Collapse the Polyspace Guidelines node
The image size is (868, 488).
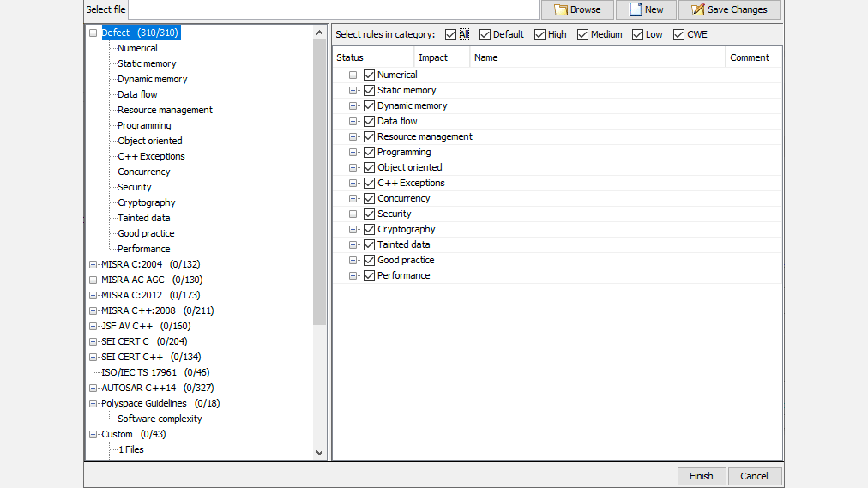93,403
